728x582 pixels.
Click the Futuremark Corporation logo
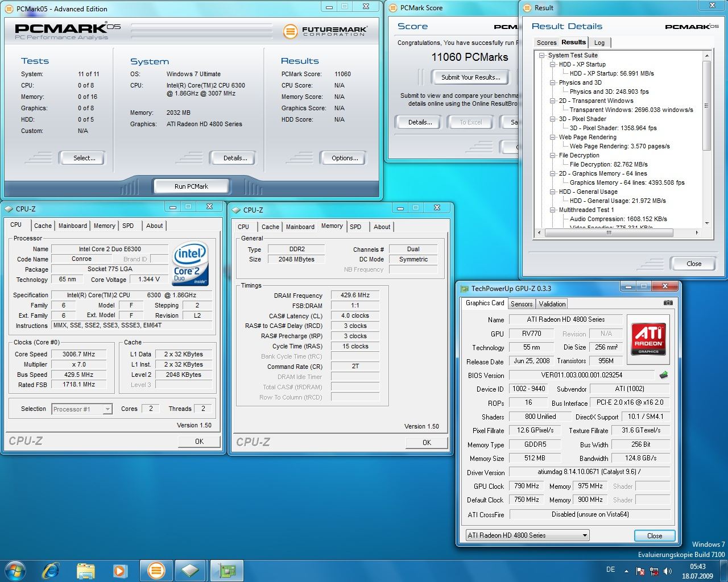click(x=325, y=31)
